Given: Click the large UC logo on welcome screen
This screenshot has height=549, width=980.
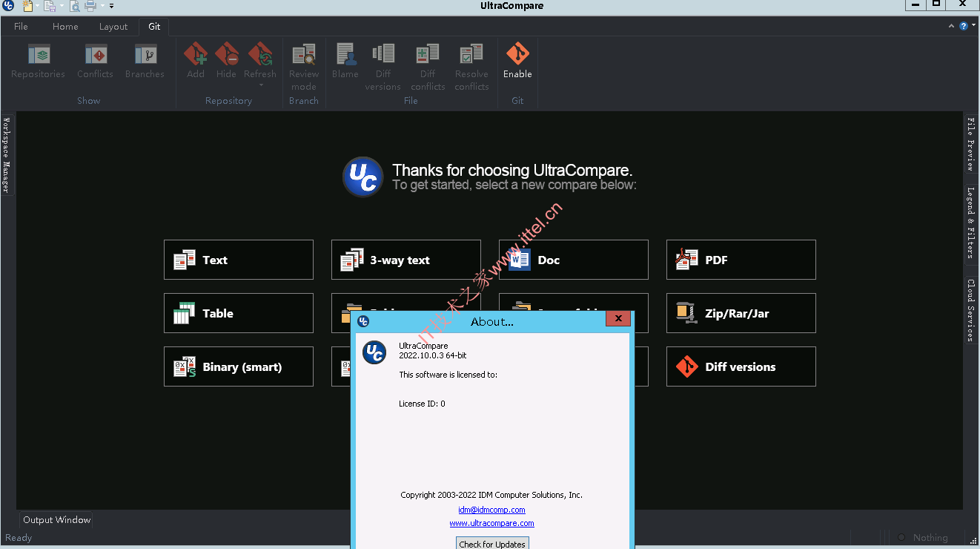Looking at the screenshot, I should pos(363,177).
